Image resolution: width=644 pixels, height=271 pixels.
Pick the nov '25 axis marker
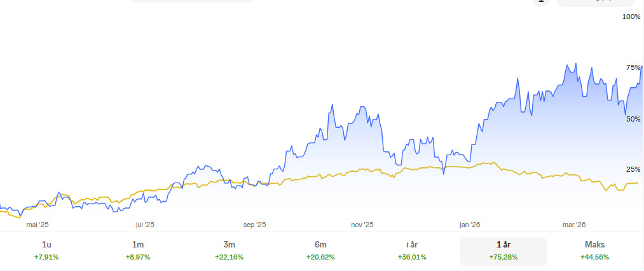pyautogui.click(x=362, y=225)
